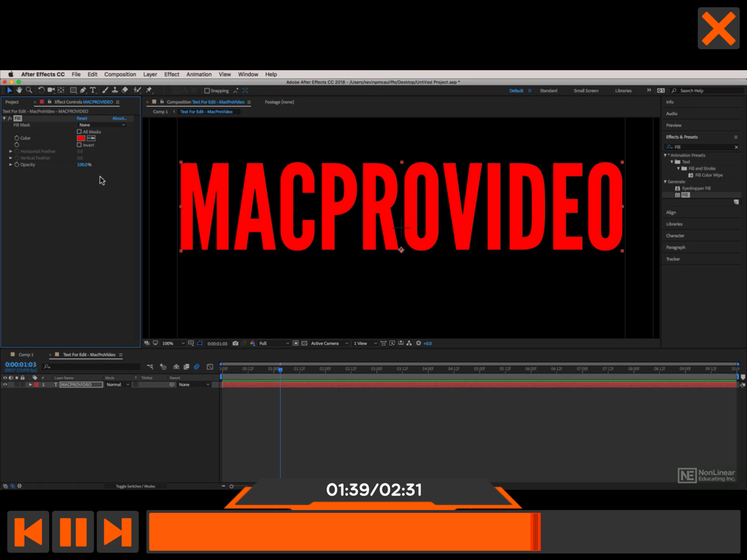Click the Create New Animation Preset icon
The width and height of the screenshot is (747, 560).
pos(736,202)
